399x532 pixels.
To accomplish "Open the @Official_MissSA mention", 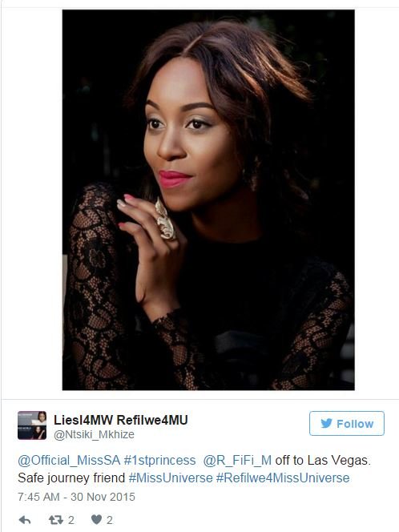I will (x=69, y=461).
